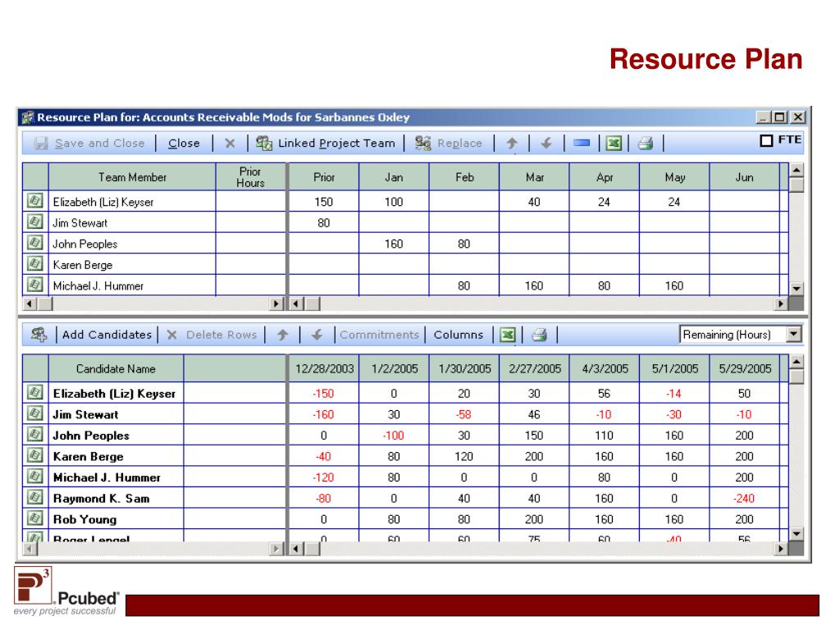Click the blue bar icon in top toolbar

point(582,143)
